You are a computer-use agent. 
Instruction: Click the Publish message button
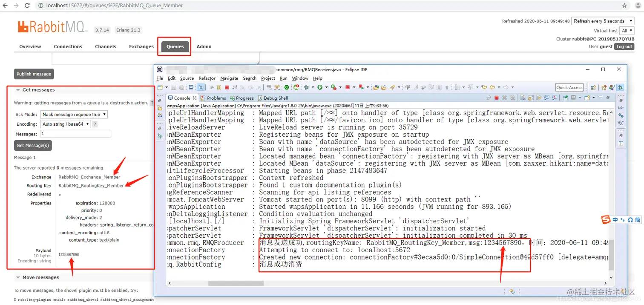point(34,74)
